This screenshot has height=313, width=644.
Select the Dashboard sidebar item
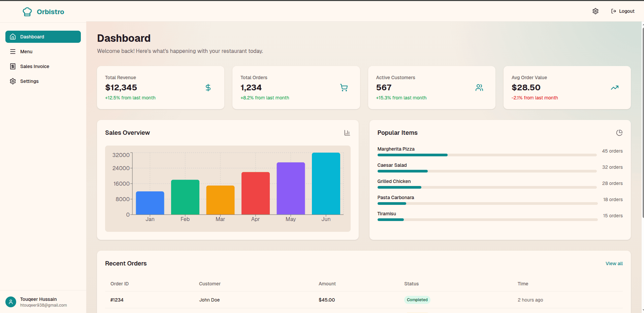[x=43, y=37]
